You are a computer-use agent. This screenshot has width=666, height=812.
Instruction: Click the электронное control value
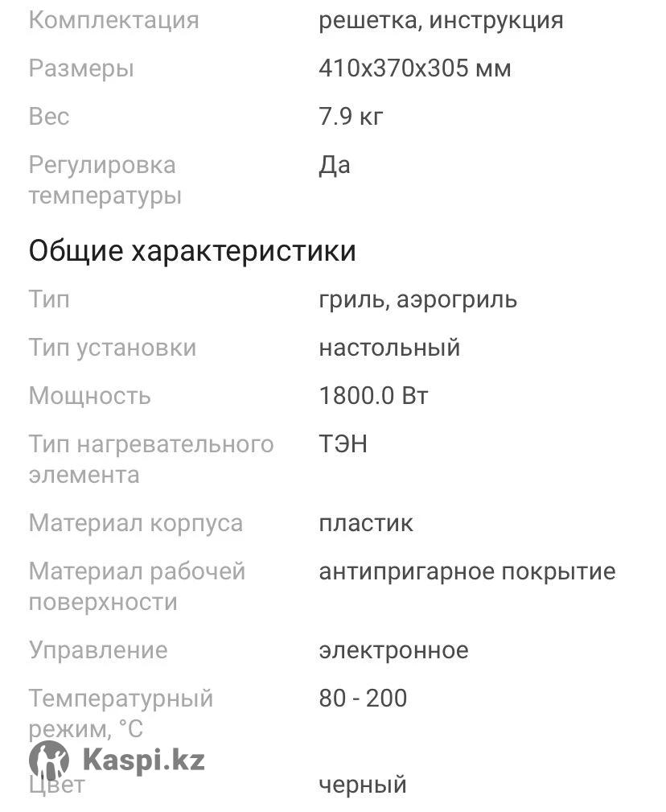[x=393, y=650]
